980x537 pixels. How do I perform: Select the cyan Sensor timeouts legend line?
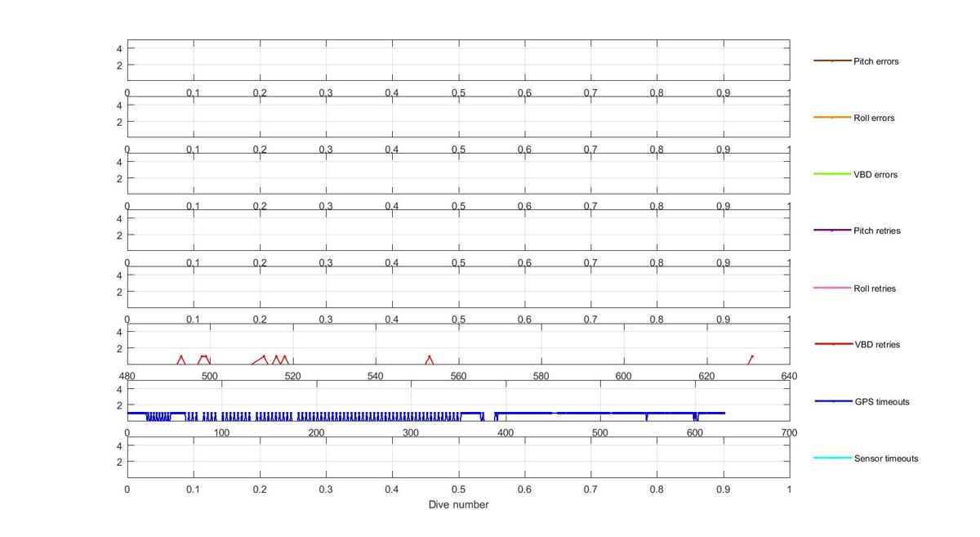[832, 458]
